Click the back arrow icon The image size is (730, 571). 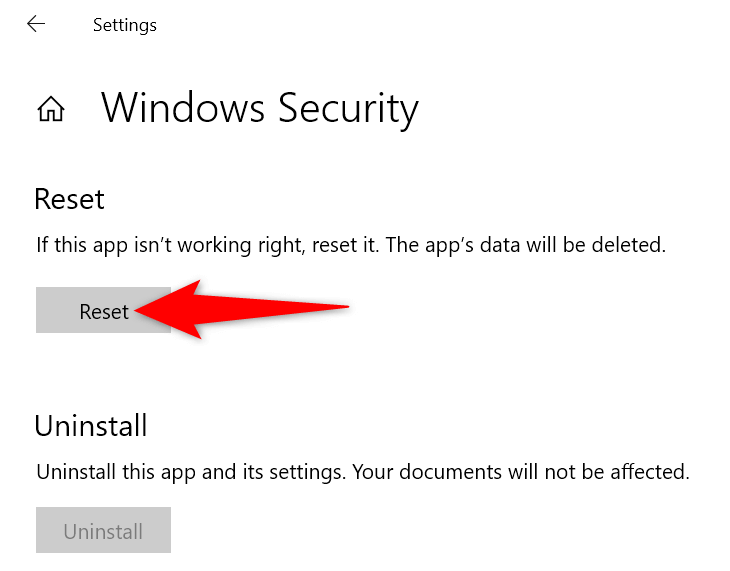point(36,24)
